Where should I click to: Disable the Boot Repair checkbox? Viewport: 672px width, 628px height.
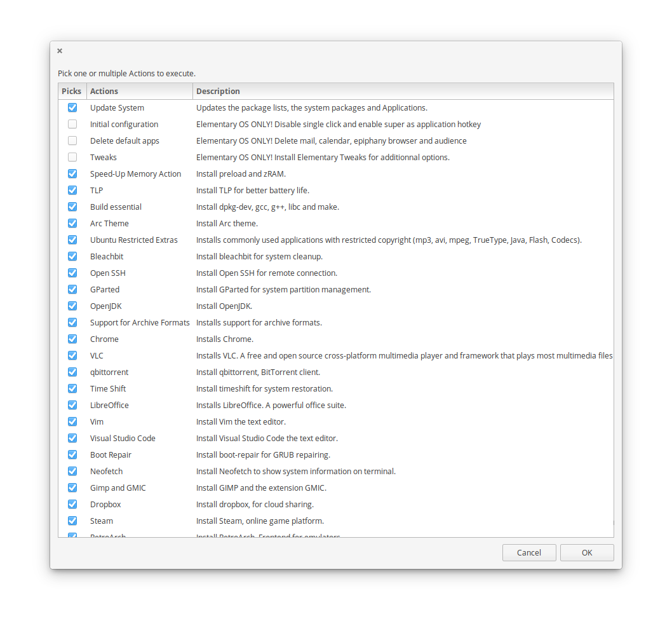pyautogui.click(x=72, y=454)
